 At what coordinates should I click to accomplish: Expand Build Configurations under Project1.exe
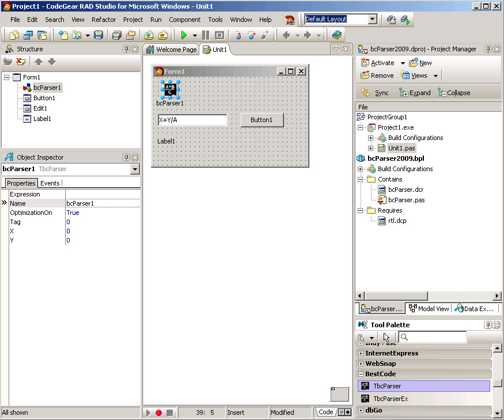(370, 138)
